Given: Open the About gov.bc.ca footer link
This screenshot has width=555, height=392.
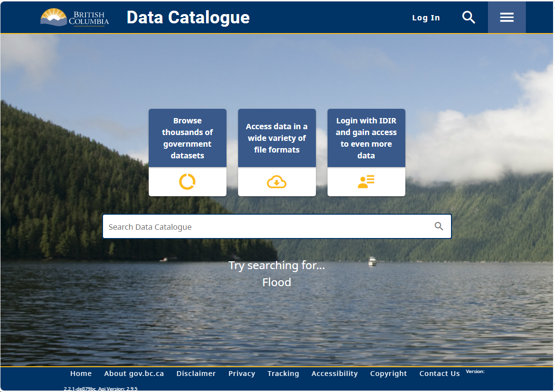Looking at the screenshot, I should coord(134,374).
